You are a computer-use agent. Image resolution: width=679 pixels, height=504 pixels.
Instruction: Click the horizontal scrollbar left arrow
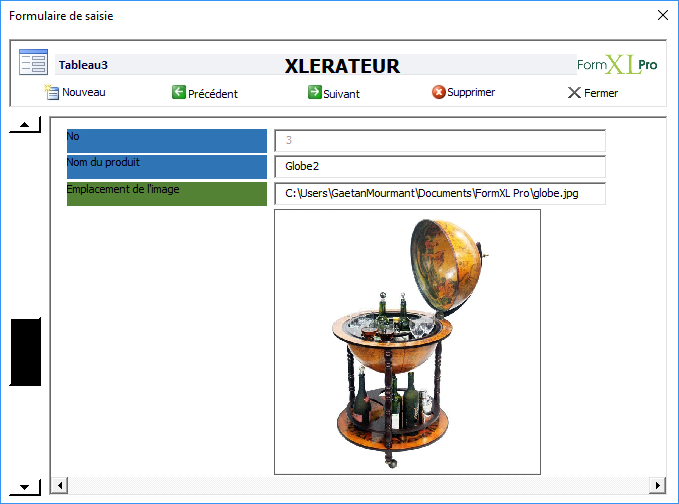[59, 485]
